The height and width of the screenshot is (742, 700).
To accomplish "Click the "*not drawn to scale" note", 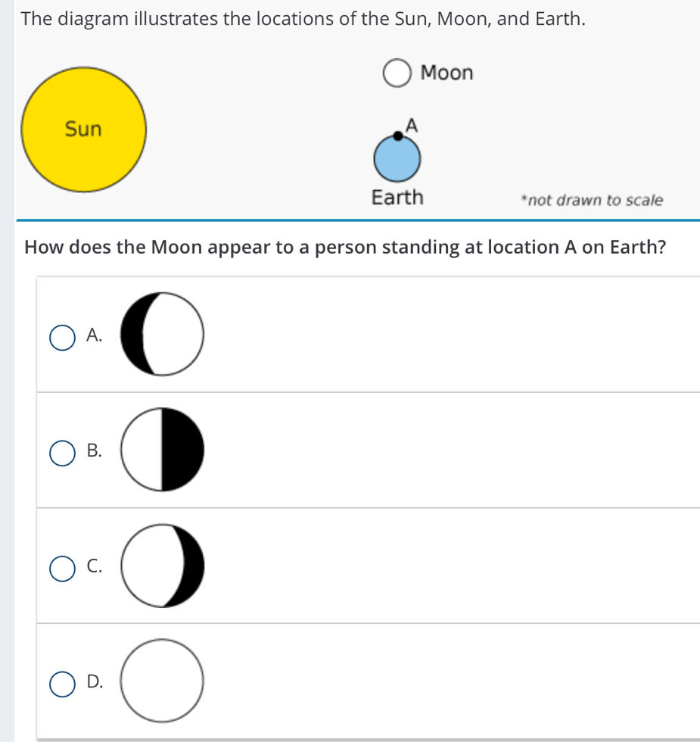I will click(592, 201).
